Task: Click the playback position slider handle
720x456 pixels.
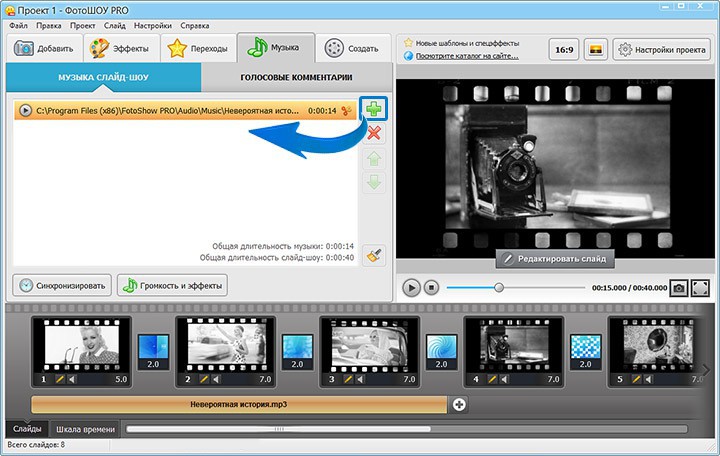Action: [x=499, y=288]
